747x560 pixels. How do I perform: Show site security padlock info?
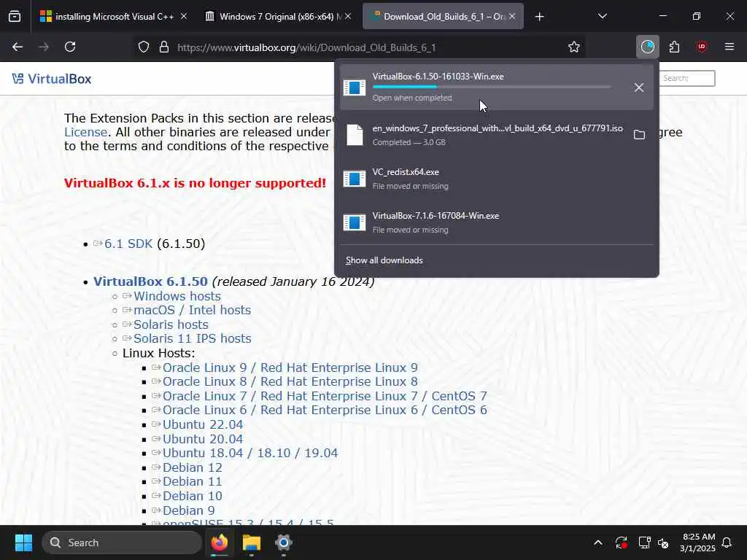coord(164,47)
